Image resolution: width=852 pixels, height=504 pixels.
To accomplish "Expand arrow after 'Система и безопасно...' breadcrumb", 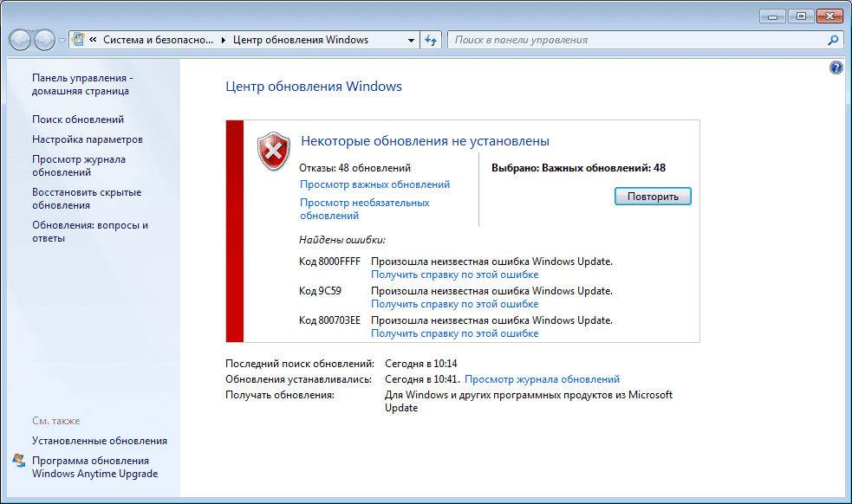I will click(224, 40).
